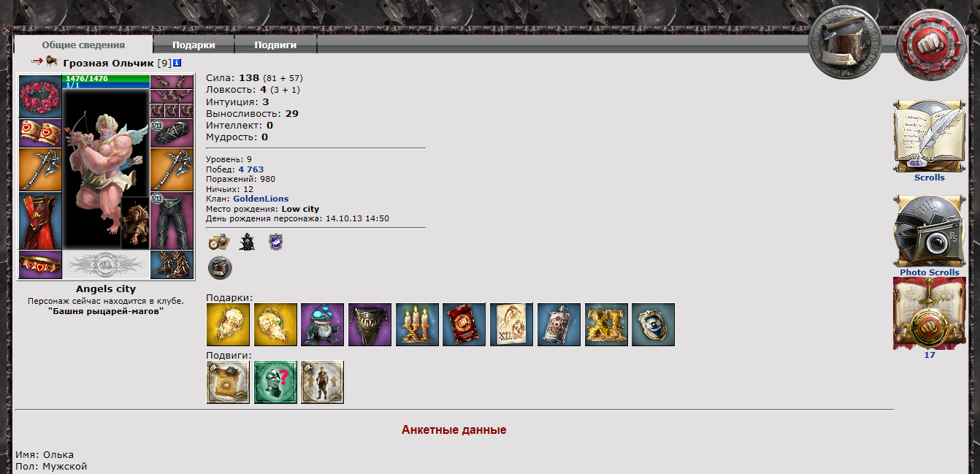Select the candles gift icon

(417, 324)
